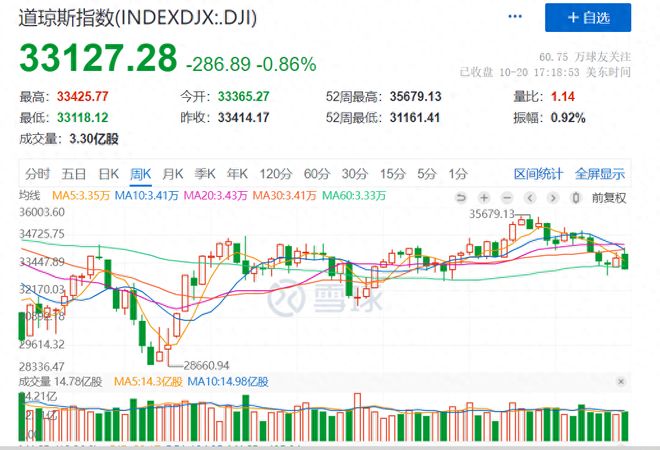Click 振幅 value 0.92%
Screen dimensions: 660x450
coord(568,117)
